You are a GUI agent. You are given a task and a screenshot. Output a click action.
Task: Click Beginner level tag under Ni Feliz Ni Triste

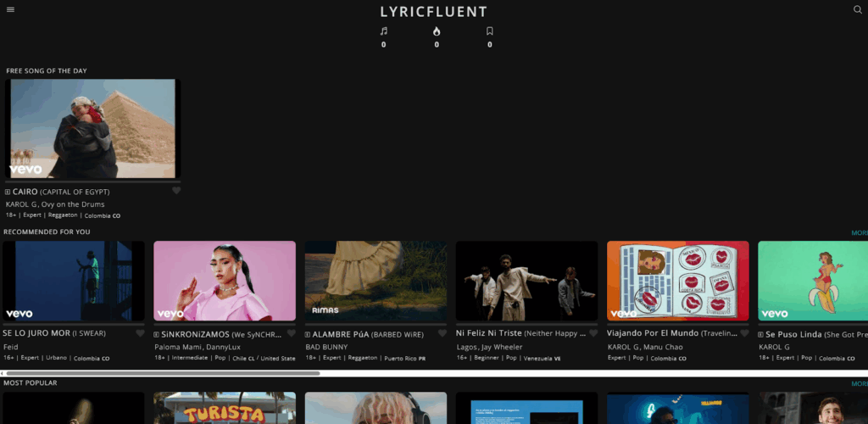click(487, 358)
